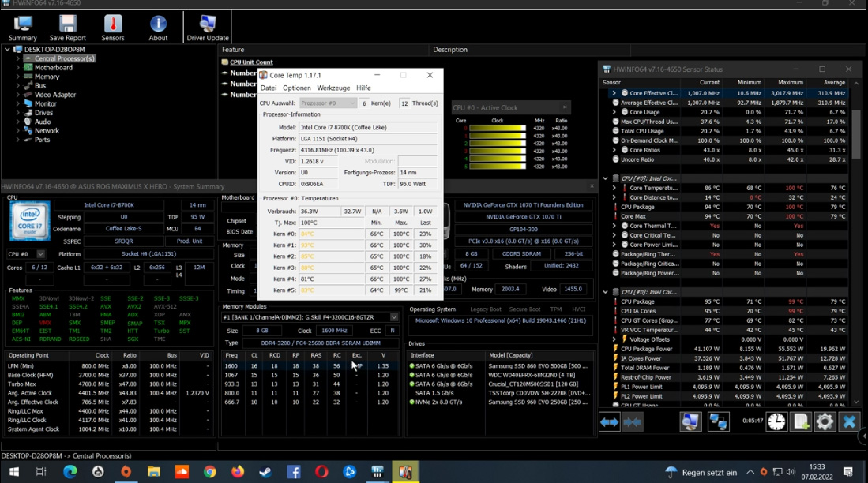Image resolution: width=868 pixels, height=483 pixels.
Task: Open the CPU #0 selector dropdown
Action: pyautogui.click(x=40, y=254)
